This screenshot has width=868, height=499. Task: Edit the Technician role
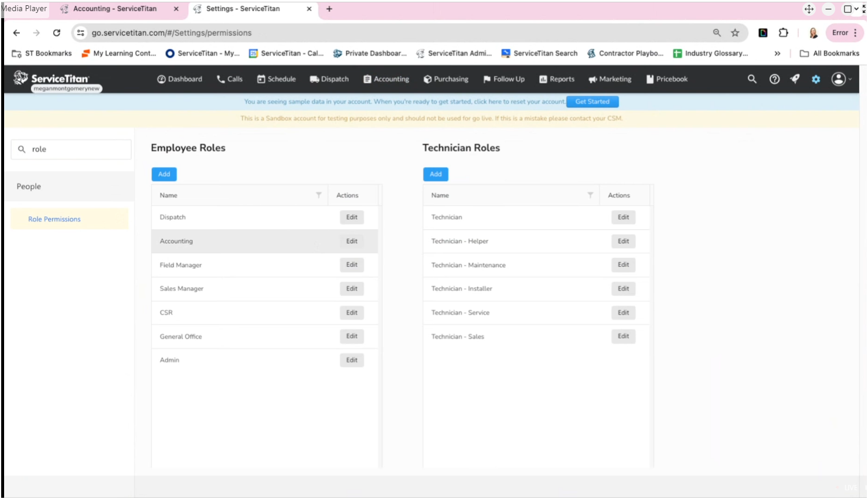624,217
